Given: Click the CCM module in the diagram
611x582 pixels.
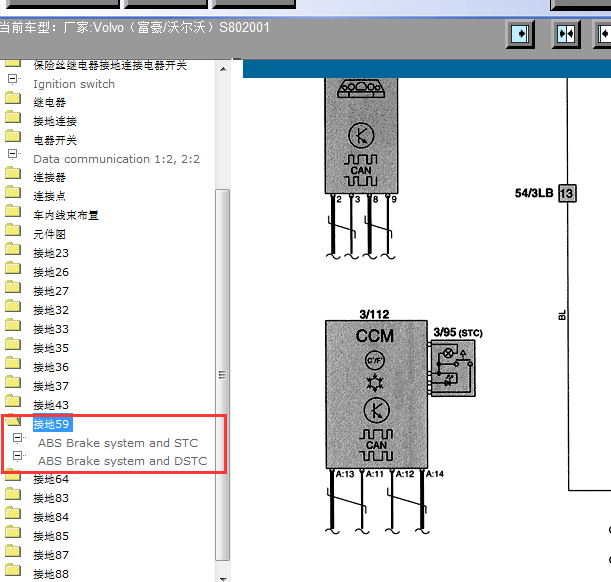Looking at the screenshot, I should (376, 394).
